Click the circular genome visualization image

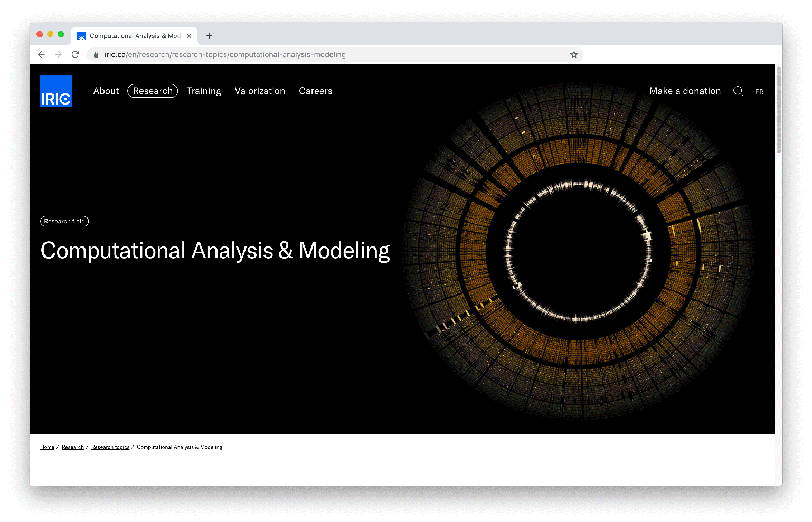point(579,251)
